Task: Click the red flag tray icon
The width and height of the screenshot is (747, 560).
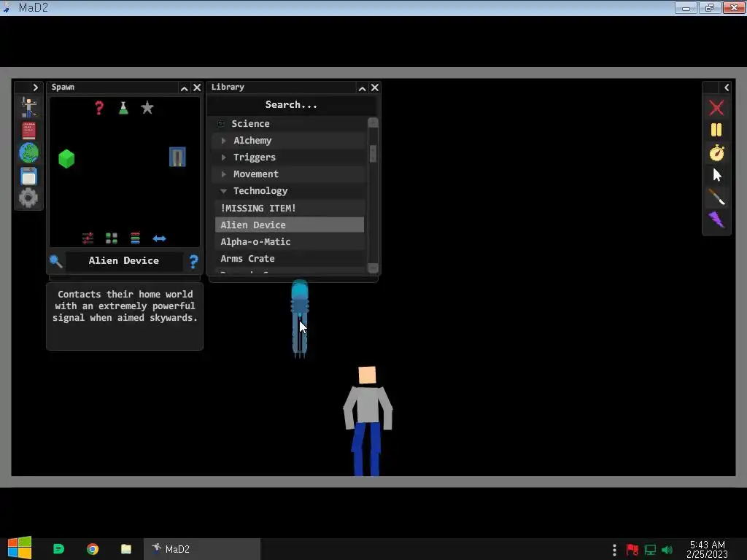Action: click(632, 550)
